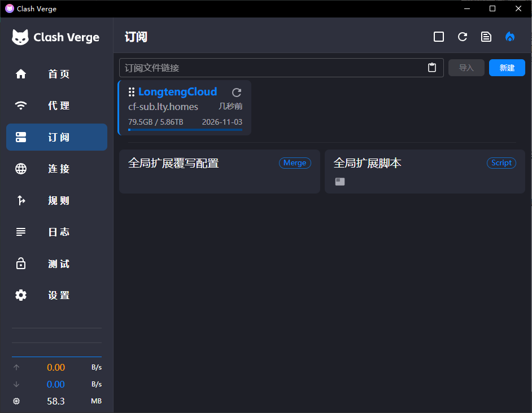This screenshot has width=532, height=413.
Task: Click the Clash Verge cat logo
Action: pyautogui.click(x=20, y=37)
